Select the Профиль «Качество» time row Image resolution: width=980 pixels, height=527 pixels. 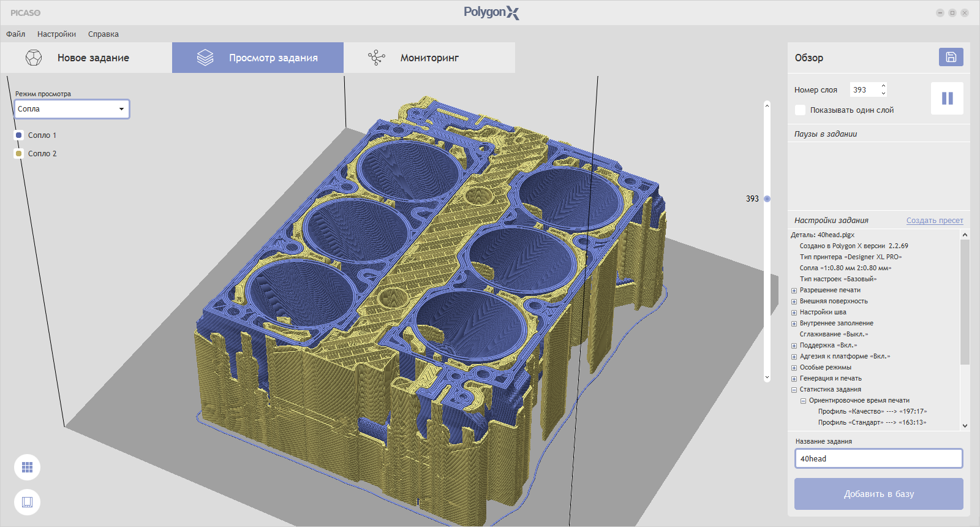[872, 412]
